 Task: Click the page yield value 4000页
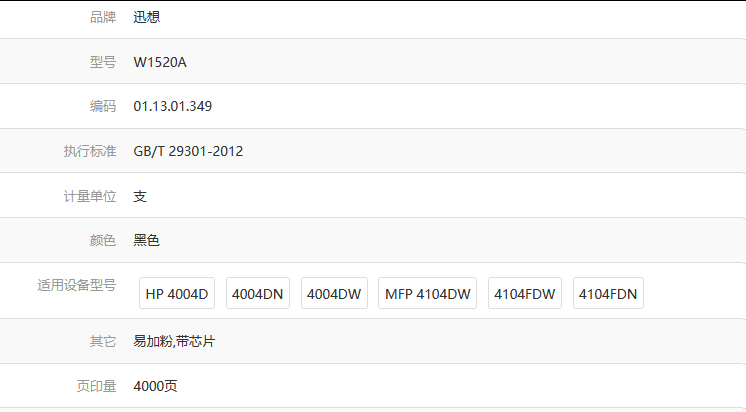156,386
